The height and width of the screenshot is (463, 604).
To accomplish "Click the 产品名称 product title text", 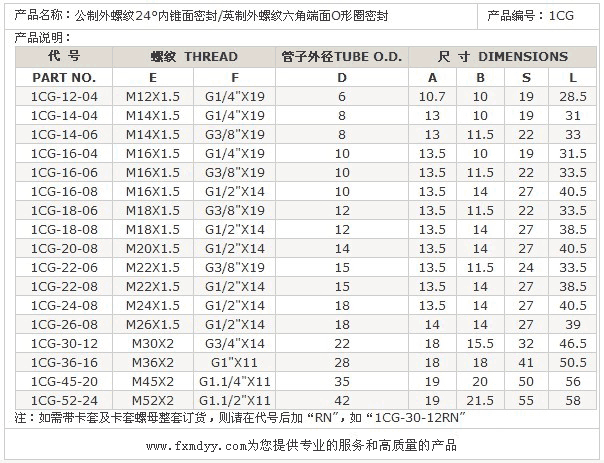I will pos(201,17).
